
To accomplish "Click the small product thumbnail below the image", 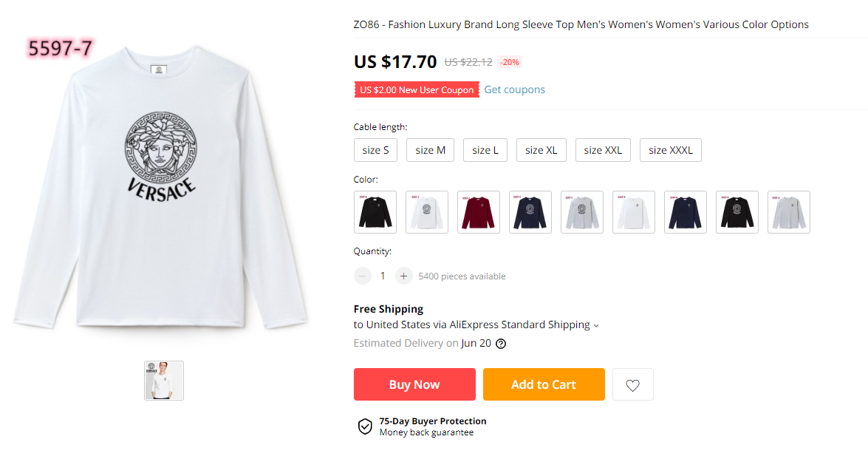I will coord(163,380).
